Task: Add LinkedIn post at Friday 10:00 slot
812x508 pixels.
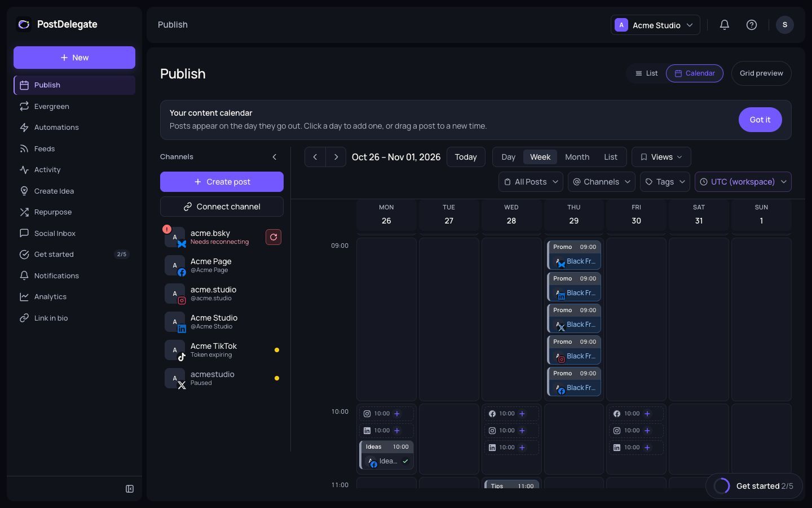Action: (x=647, y=448)
